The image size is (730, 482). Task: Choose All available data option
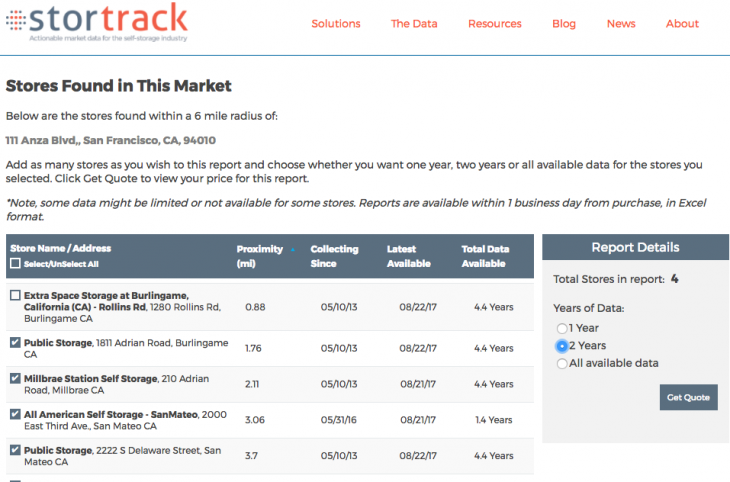click(562, 363)
